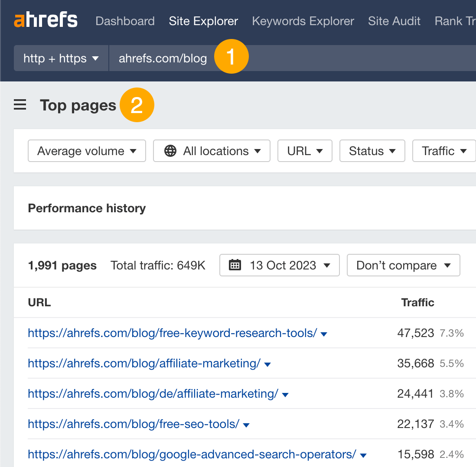This screenshot has height=467, width=476.
Task: Expand the caret next to affiliate-marketing URL
Action: [267, 364]
